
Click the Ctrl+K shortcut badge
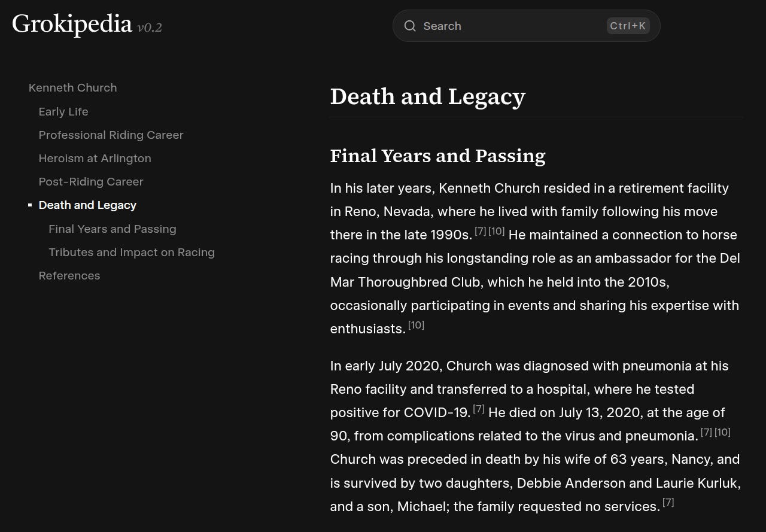[x=628, y=26]
